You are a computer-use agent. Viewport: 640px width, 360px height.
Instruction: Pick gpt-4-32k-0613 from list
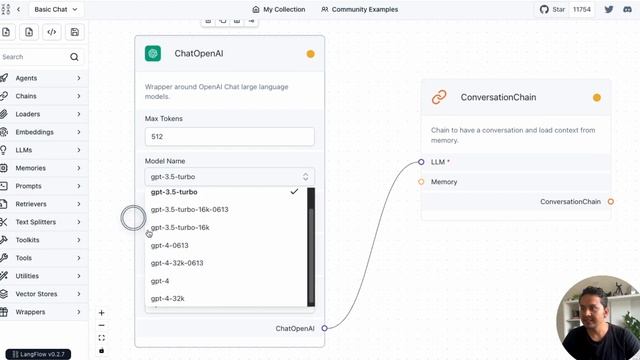pyautogui.click(x=226, y=263)
